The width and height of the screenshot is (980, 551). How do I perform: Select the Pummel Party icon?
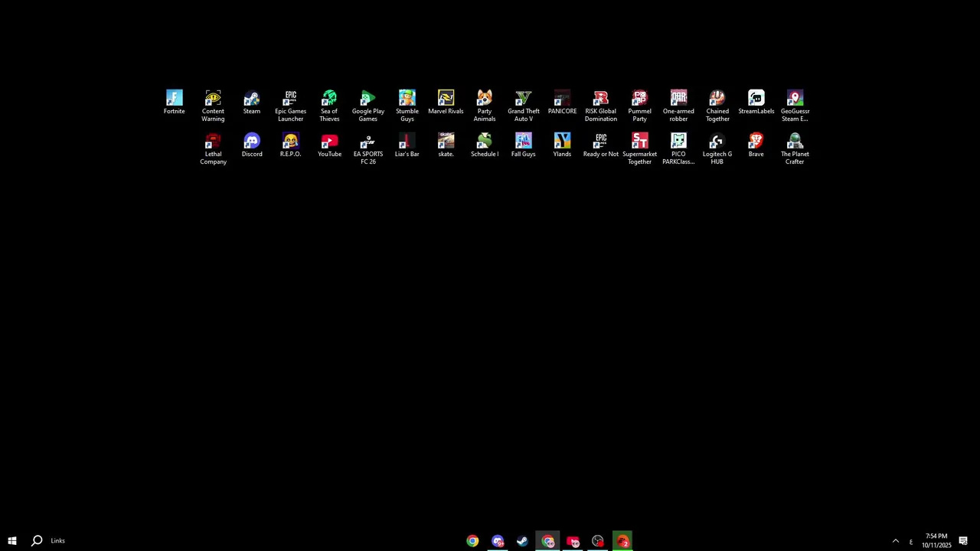coord(639,106)
